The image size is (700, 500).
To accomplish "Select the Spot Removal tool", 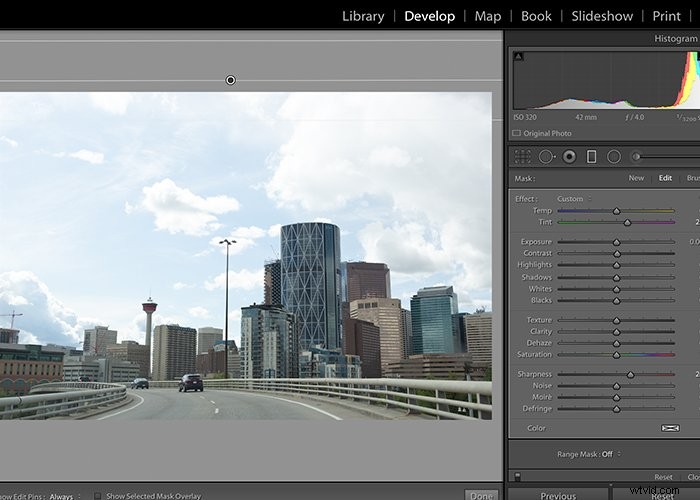I will (x=546, y=157).
